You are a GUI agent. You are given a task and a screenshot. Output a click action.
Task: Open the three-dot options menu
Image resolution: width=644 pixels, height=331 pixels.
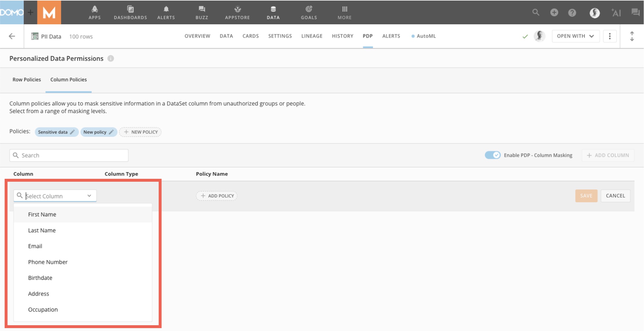coord(610,36)
